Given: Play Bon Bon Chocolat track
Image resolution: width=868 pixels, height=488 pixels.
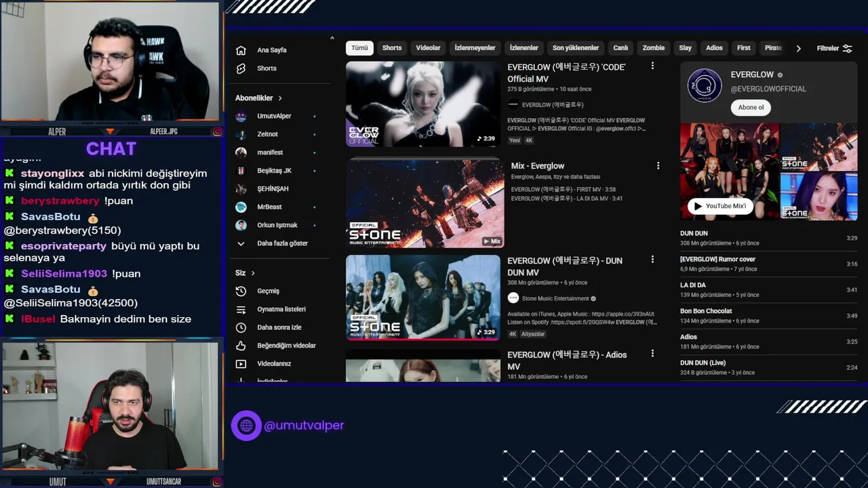Looking at the screenshot, I should click(769, 316).
